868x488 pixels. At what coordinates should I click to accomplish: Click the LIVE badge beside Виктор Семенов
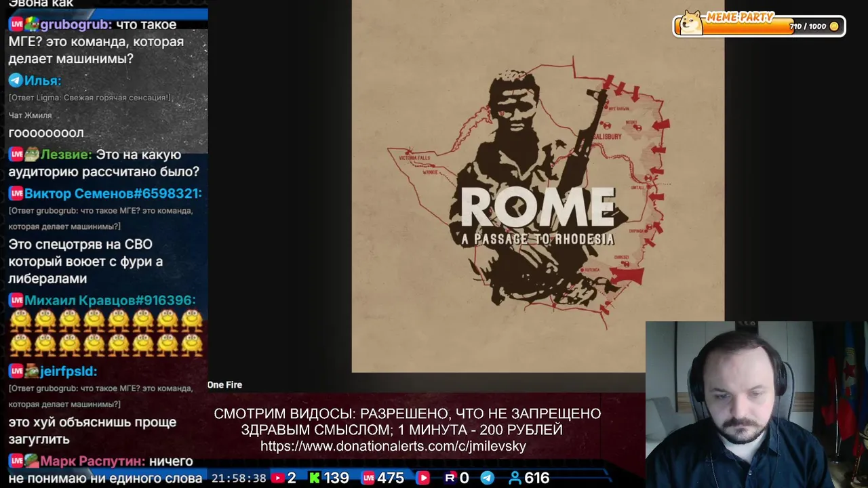click(16, 194)
